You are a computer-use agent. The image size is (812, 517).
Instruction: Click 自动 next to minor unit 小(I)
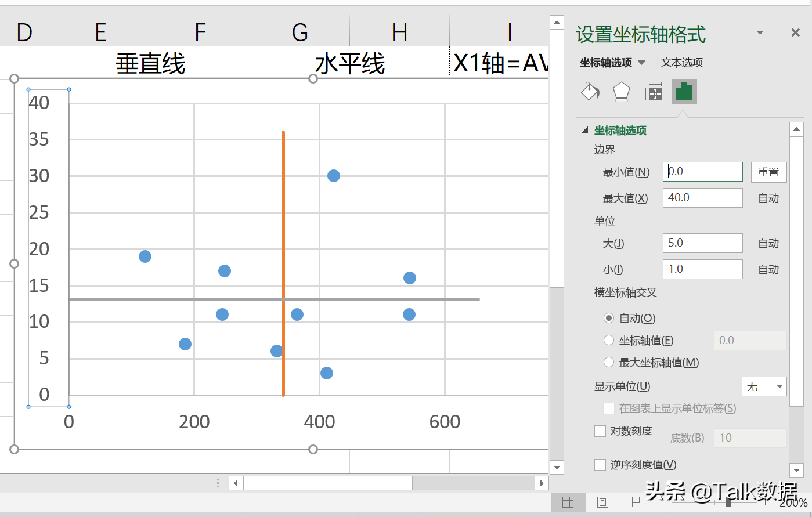[769, 270]
